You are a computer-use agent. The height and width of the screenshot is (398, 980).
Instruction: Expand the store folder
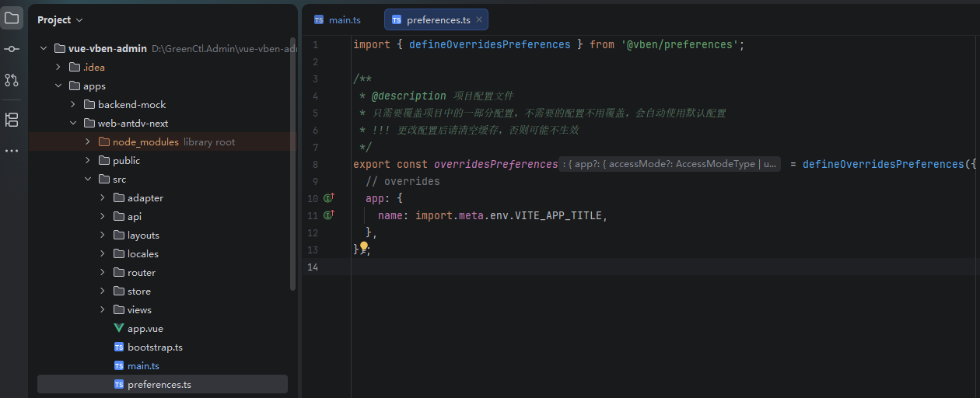pos(103,291)
